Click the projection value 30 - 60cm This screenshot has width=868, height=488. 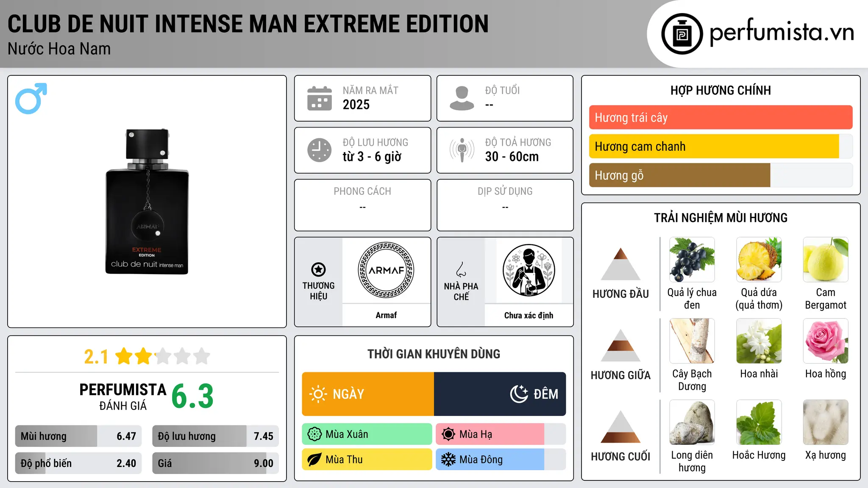click(512, 156)
